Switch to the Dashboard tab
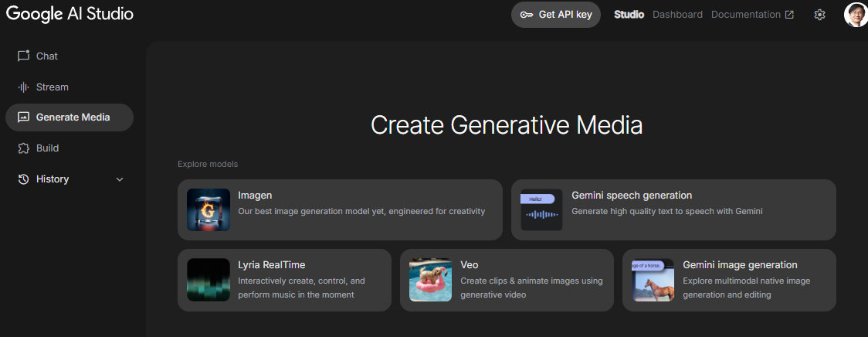Viewport: 868px width, 337px height. 677,15
